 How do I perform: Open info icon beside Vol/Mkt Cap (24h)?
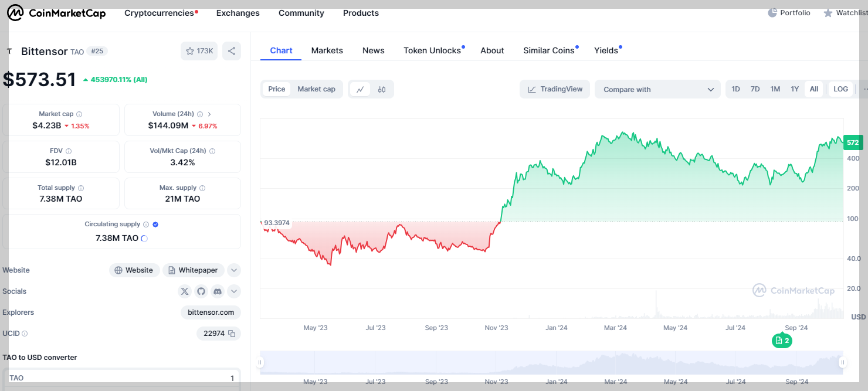pos(212,151)
